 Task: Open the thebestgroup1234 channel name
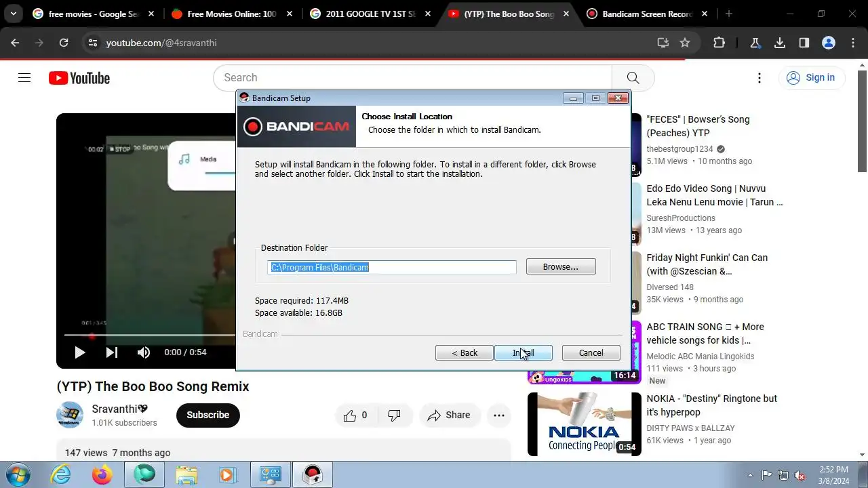(679, 149)
